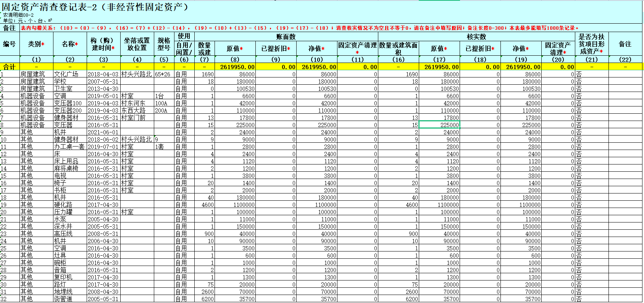Viewport: 644px width, 303px height.
Task: Click the 单位：元、个、台、㎡ line
Action: coord(27,21)
